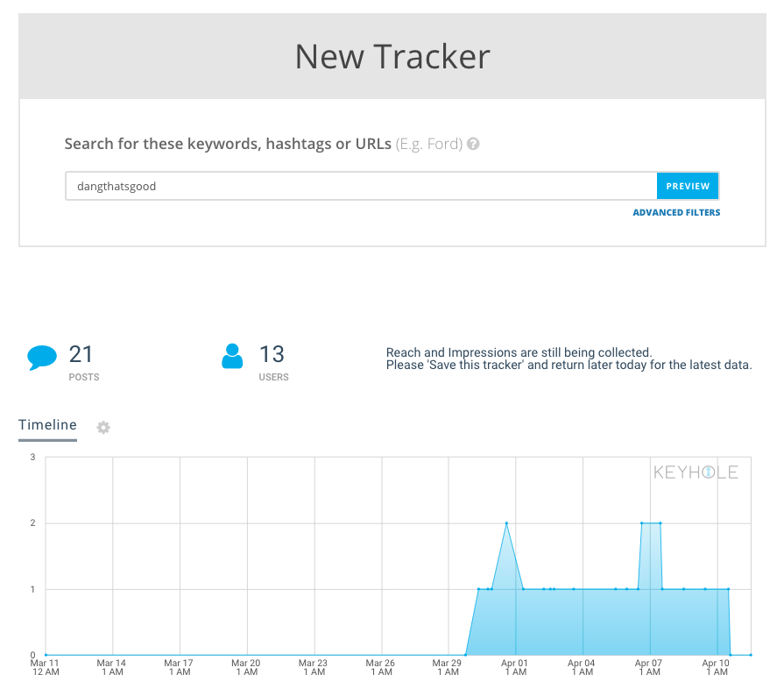784x689 pixels.
Task: Click the 'Mar 17' axis label
Action: tap(179, 667)
